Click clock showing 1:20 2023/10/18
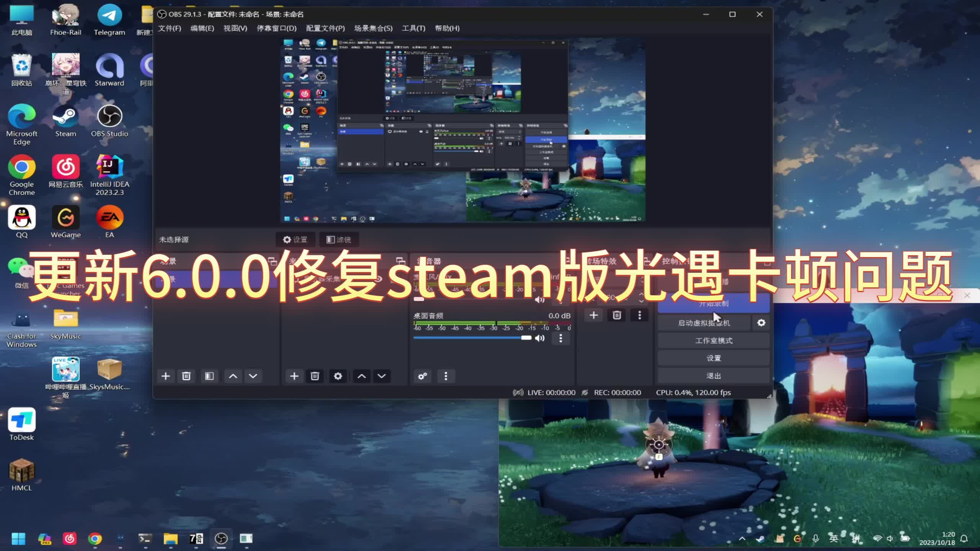Screen dimensions: 980x551 click(937, 539)
